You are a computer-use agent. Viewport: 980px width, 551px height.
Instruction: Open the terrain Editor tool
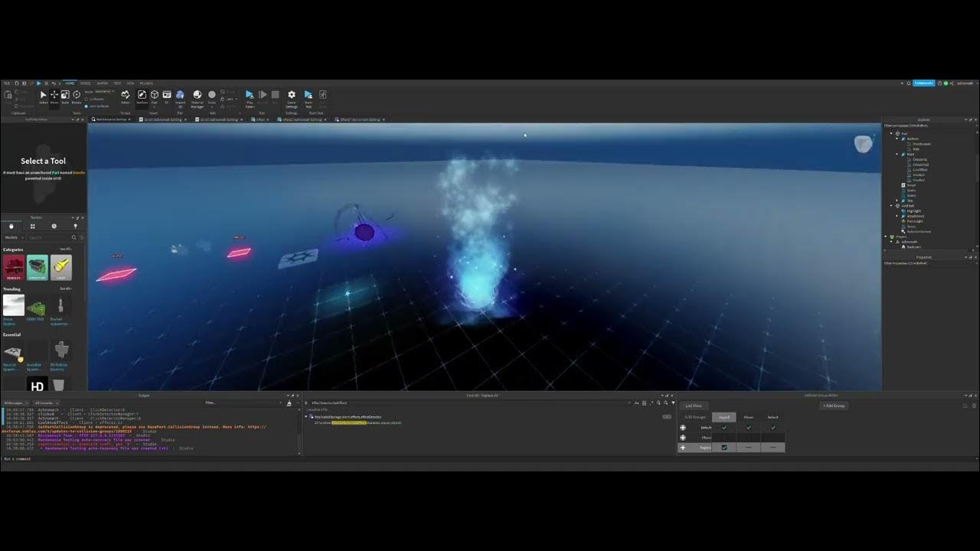coord(126,96)
